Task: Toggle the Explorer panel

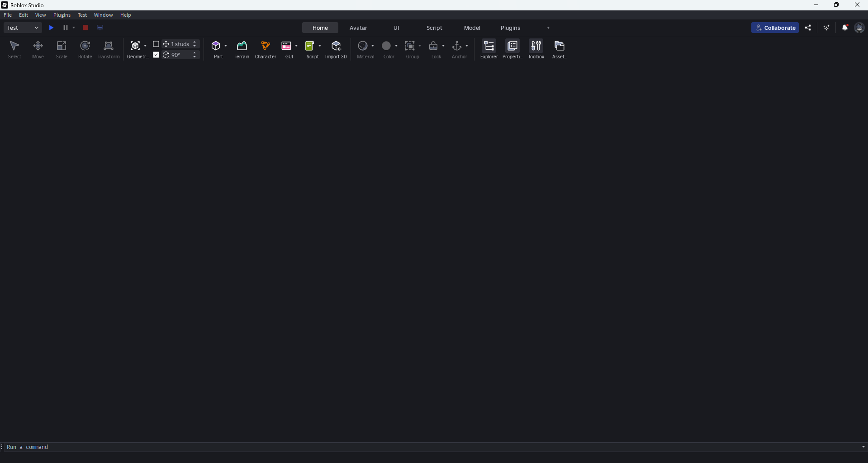Action: click(489, 49)
